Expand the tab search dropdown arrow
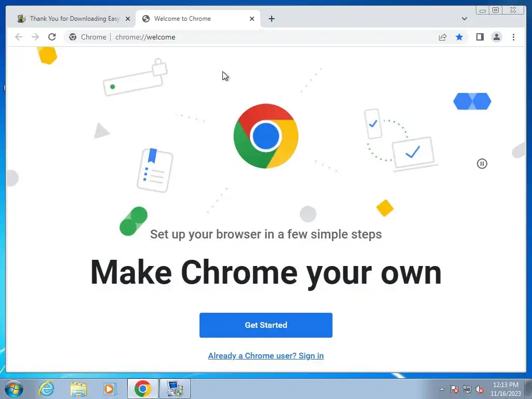Viewport: 532px width, 399px height. click(x=464, y=19)
